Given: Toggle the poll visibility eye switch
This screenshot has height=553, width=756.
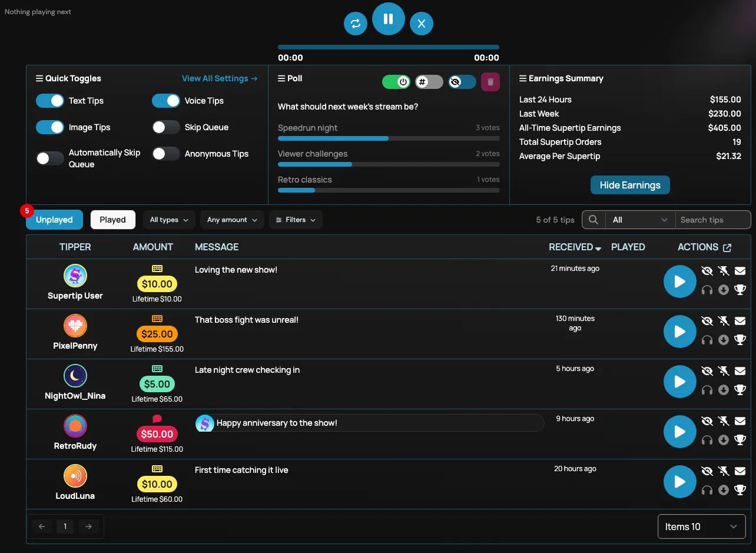Looking at the screenshot, I should [x=462, y=82].
